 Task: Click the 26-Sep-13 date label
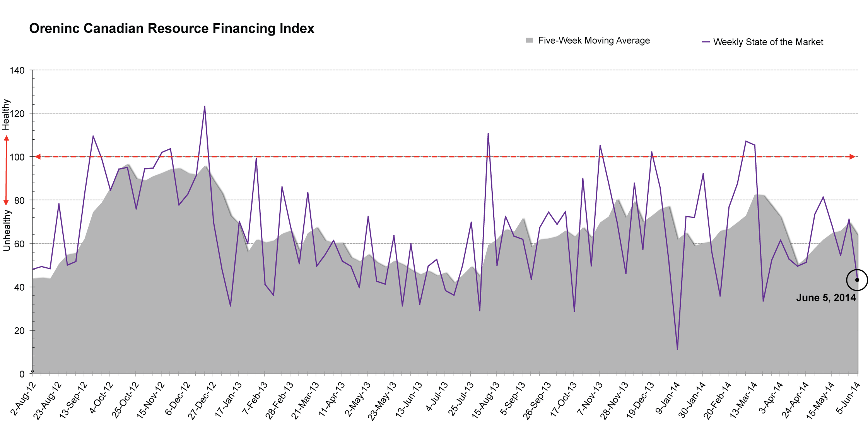pos(537,401)
